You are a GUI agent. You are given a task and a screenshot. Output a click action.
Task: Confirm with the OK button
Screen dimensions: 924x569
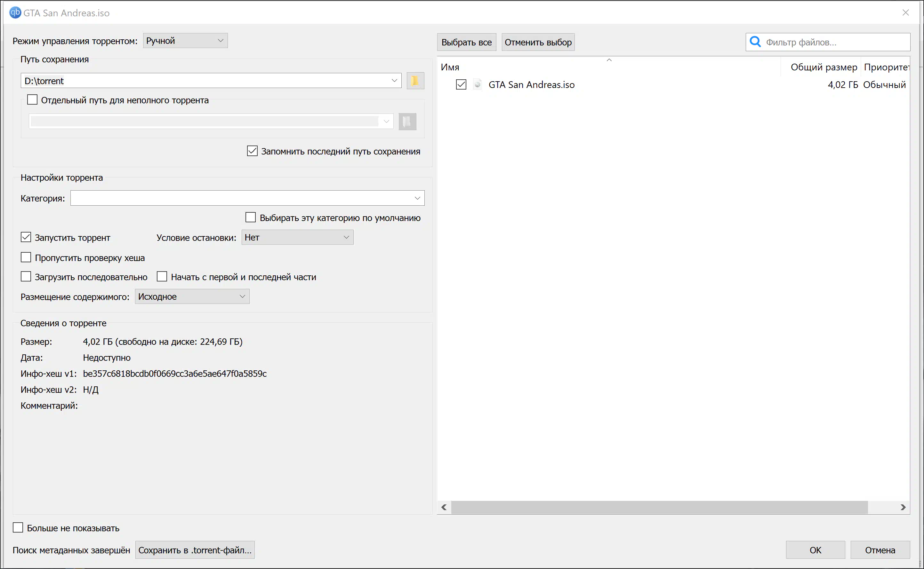point(816,550)
